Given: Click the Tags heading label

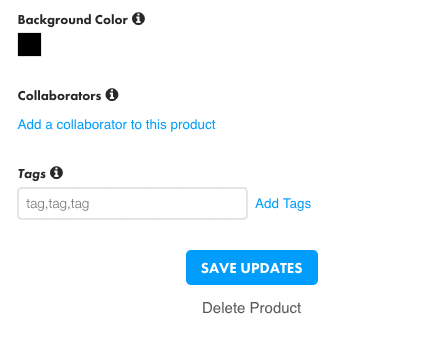Looking at the screenshot, I should point(32,174).
